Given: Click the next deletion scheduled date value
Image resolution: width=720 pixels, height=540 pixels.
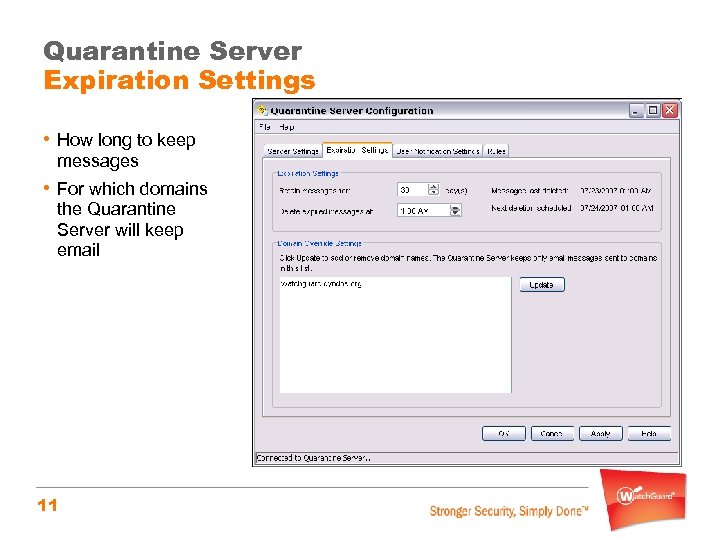Looking at the screenshot, I should pyautogui.click(x=617, y=208).
